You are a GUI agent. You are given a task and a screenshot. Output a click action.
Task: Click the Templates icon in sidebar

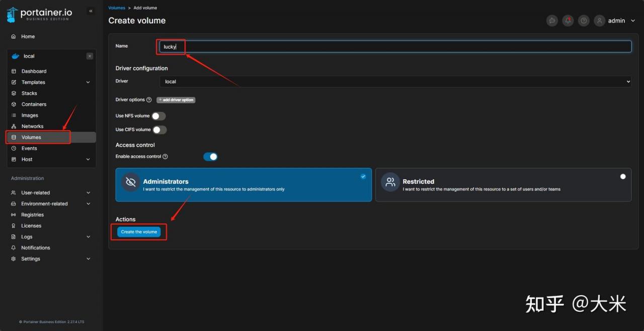click(14, 83)
